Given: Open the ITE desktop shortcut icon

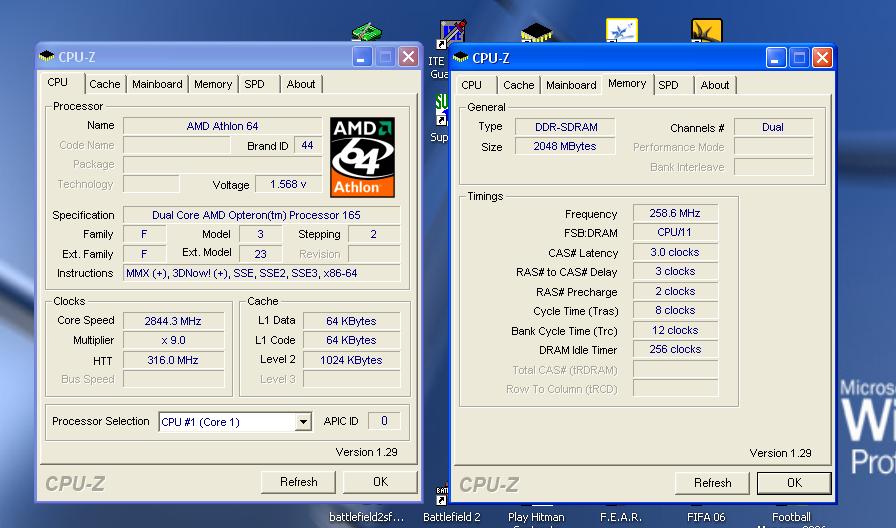Looking at the screenshot, I should pos(453,35).
